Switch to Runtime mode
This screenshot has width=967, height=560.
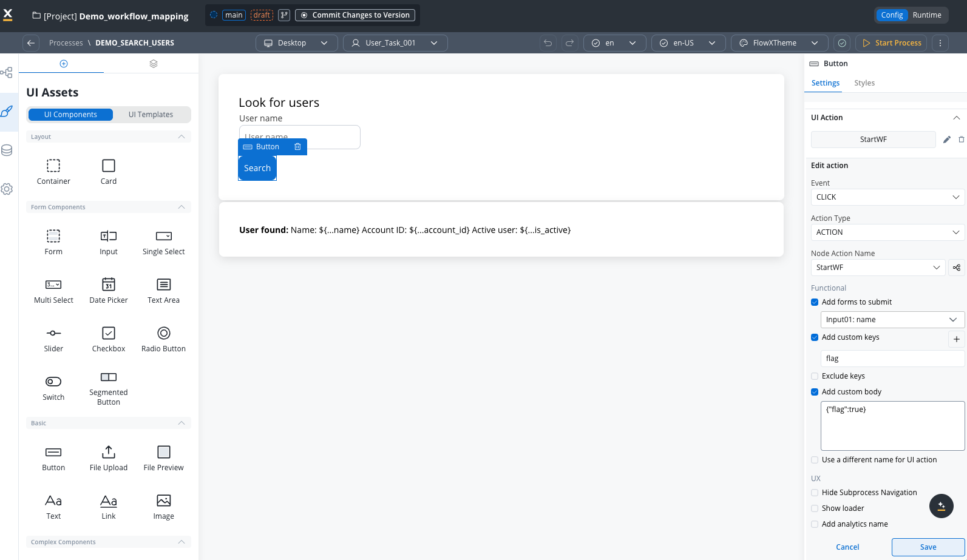point(927,15)
